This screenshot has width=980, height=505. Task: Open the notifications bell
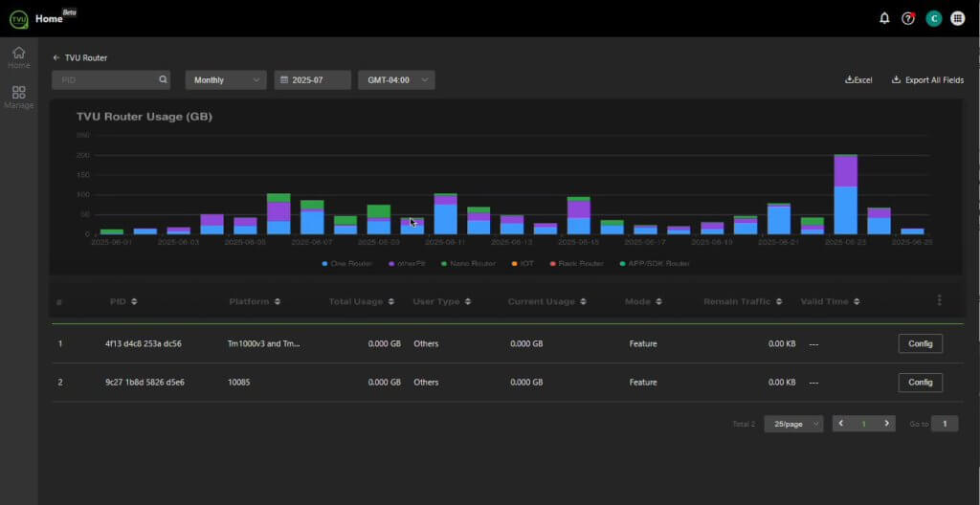click(x=884, y=18)
